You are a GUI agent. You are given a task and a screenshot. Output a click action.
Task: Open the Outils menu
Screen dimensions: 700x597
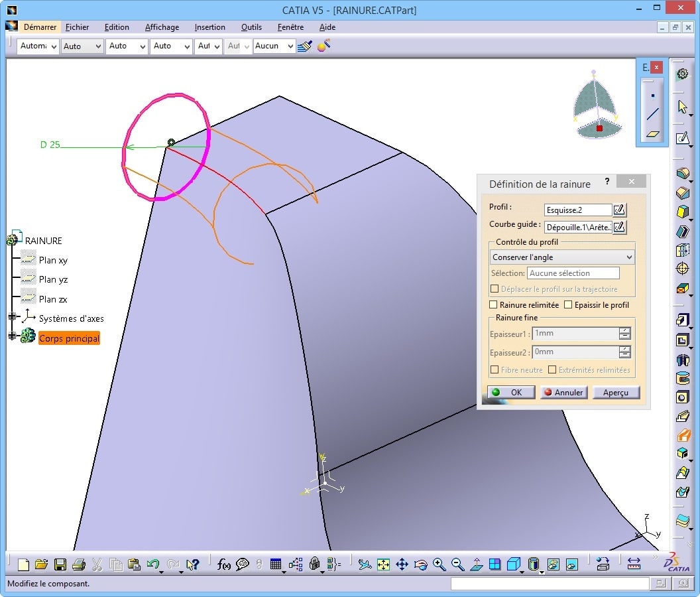pos(251,27)
